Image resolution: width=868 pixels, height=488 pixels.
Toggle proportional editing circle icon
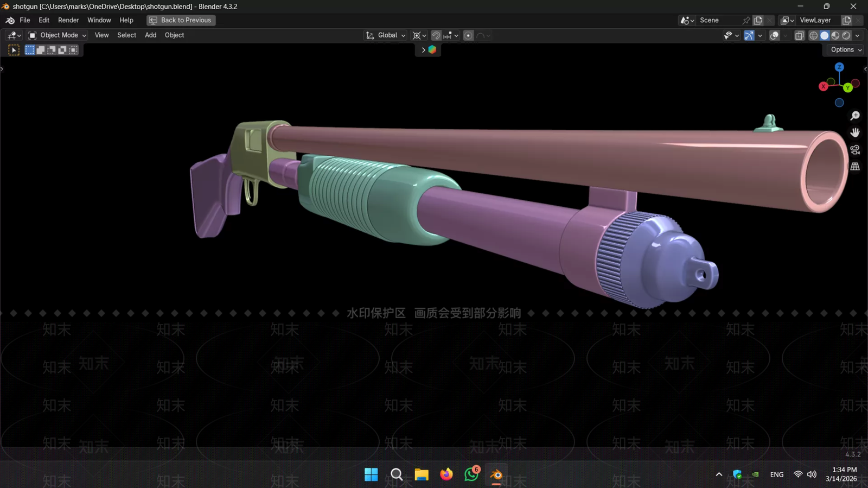(x=468, y=35)
